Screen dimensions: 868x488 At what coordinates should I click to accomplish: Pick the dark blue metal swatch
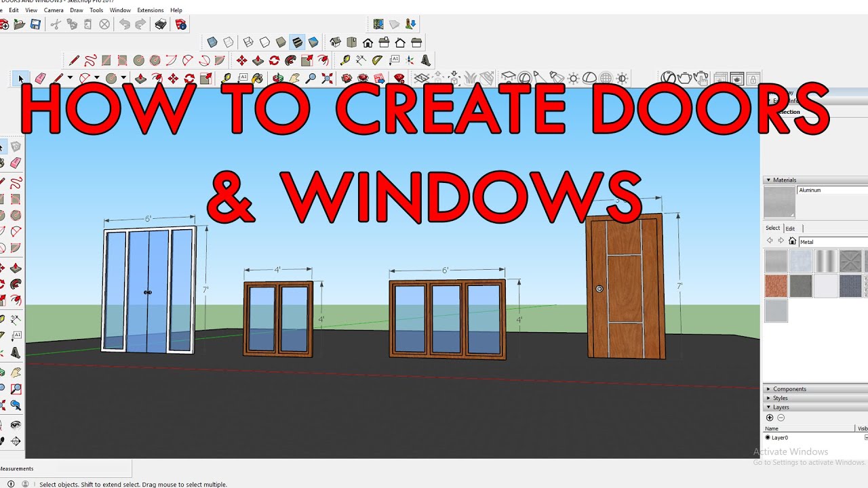pos(850,286)
